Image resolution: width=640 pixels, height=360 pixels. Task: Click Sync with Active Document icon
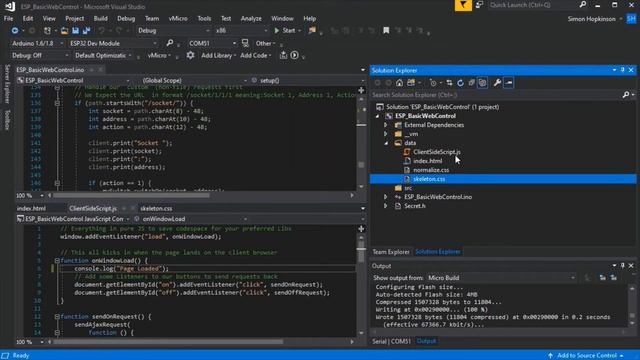[x=449, y=83]
